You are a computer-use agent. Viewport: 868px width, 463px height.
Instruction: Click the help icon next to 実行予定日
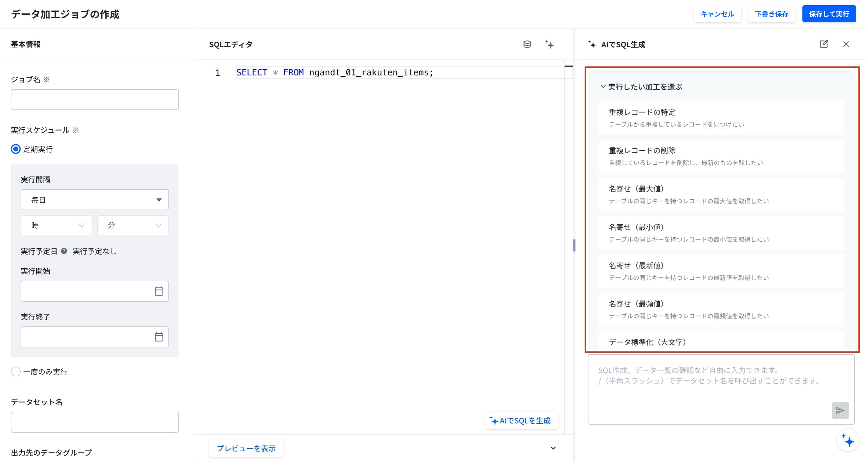(64, 251)
